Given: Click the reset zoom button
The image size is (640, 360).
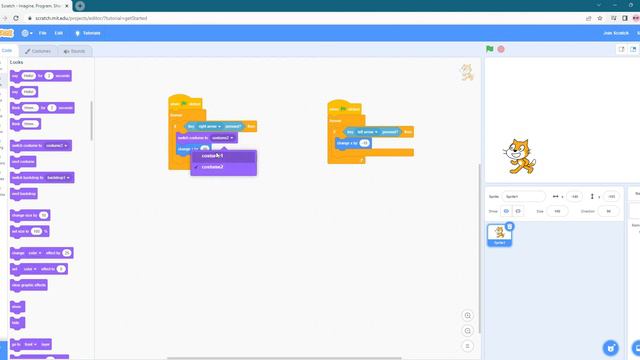Looking at the screenshot, I should [x=468, y=346].
